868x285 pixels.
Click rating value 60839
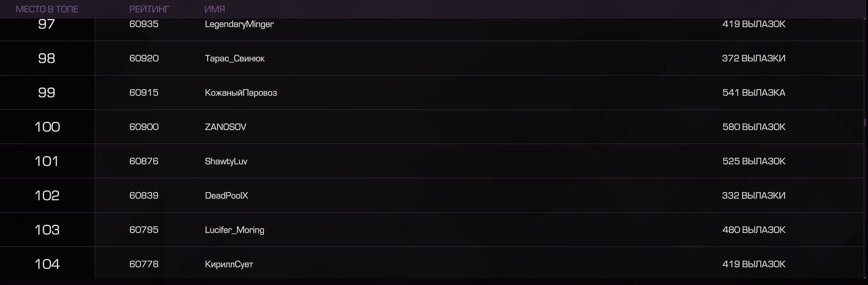[144, 195]
